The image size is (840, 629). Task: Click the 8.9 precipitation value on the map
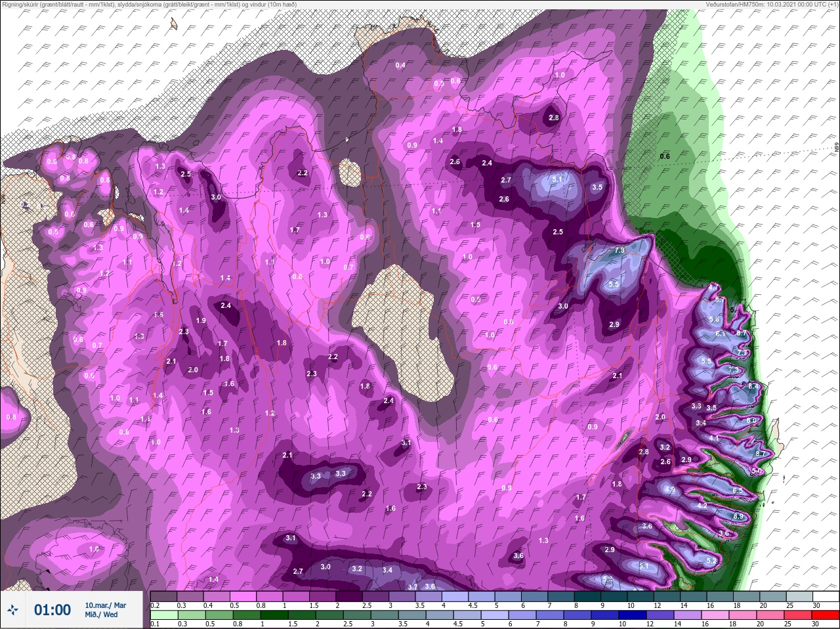coord(738,517)
